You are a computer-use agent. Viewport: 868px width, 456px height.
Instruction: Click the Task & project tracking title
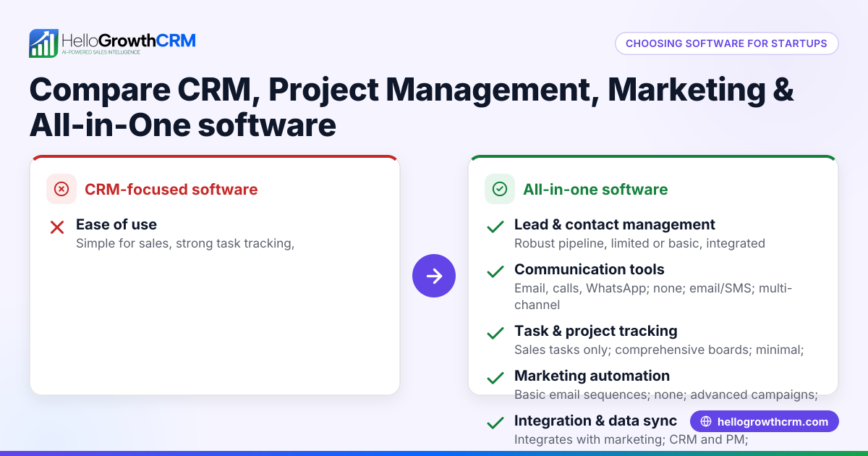(596, 331)
